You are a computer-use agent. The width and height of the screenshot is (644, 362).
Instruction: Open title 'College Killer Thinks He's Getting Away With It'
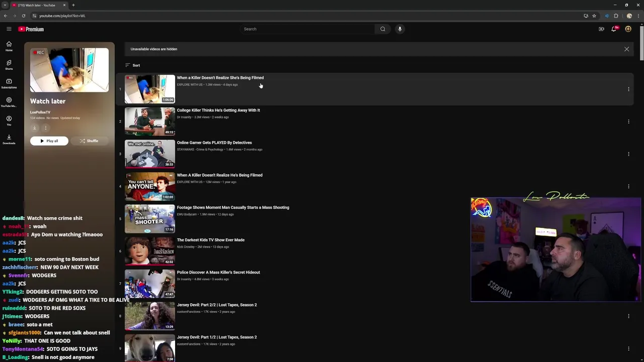[218, 110]
